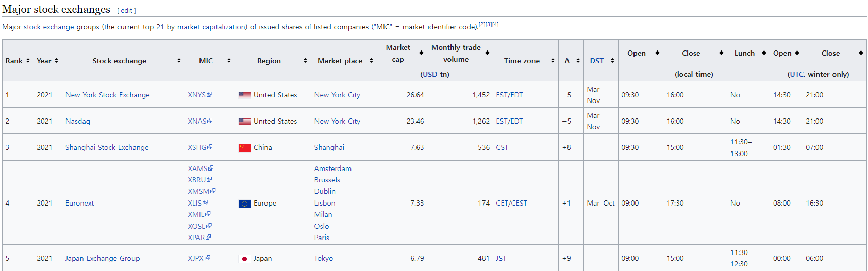The height and width of the screenshot is (271, 868).
Task: Sort by Market place column arrows
Action: pyautogui.click(x=371, y=61)
